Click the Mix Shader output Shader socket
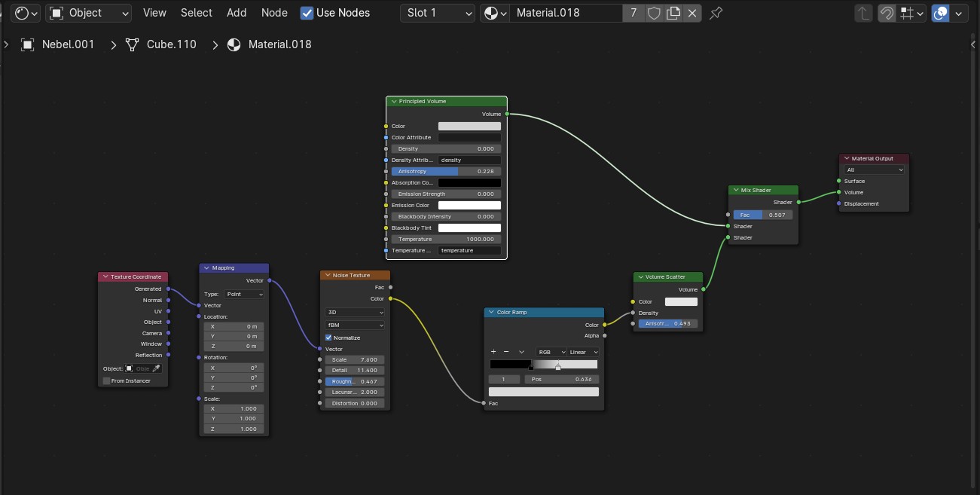This screenshot has height=495, width=980. coord(798,202)
